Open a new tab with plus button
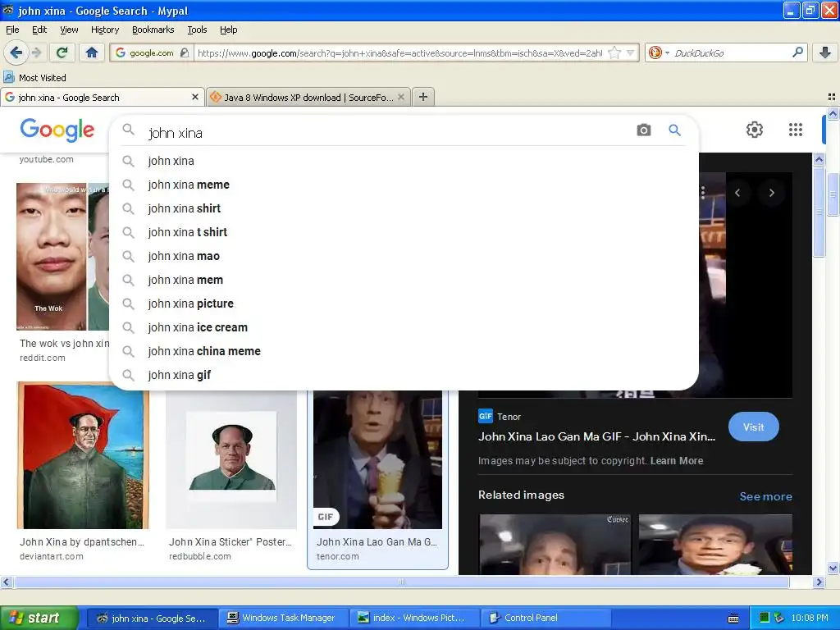Image resolution: width=840 pixels, height=630 pixels. coord(423,97)
